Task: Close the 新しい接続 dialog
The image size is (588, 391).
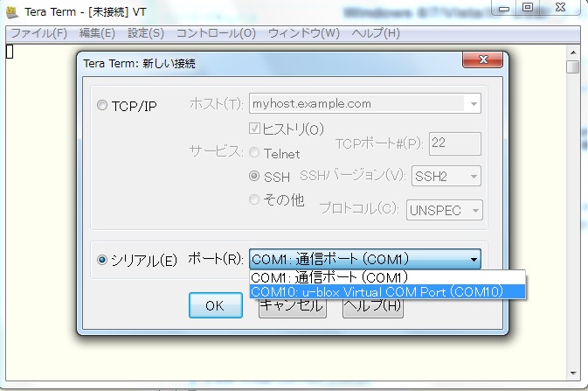Action: (x=482, y=59)
